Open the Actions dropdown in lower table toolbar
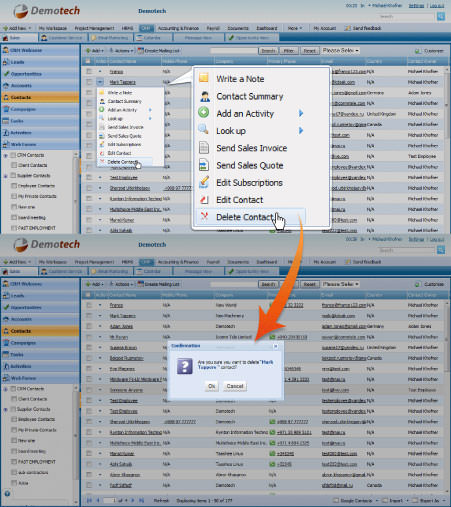 pos(122,284)
